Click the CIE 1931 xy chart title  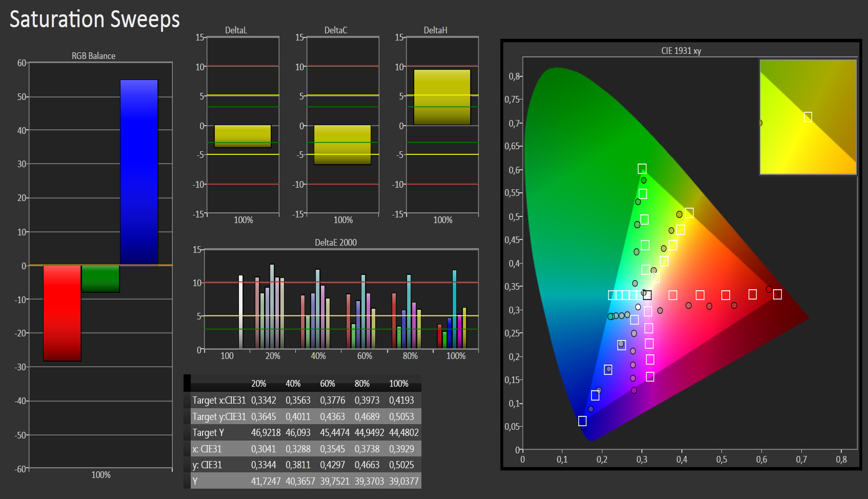point(681,51)
